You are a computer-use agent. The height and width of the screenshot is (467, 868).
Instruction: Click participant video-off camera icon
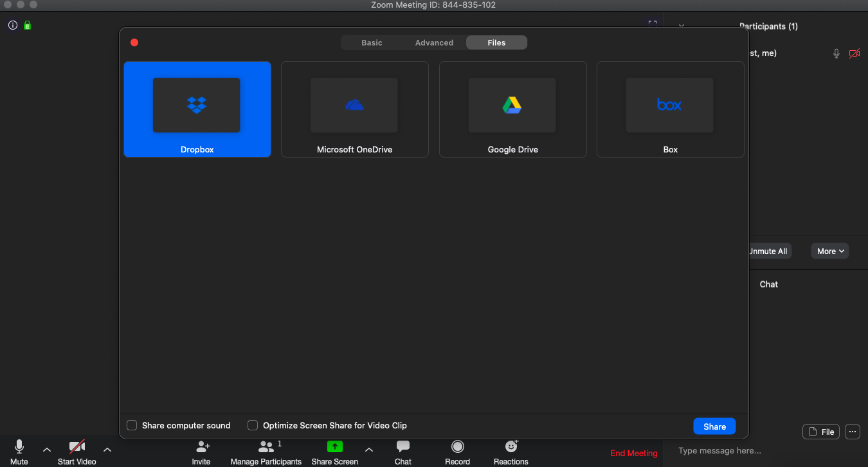pyautogui.click(x=854, y=53)
